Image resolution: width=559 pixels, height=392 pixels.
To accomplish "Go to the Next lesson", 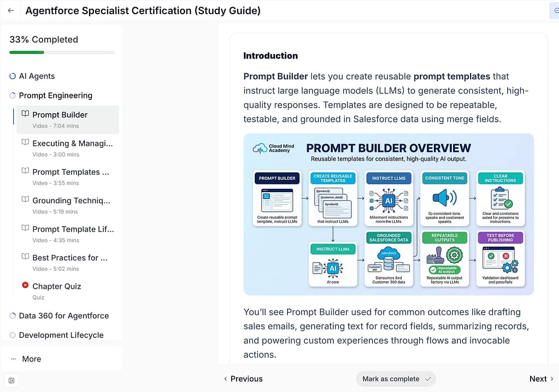I will tap(541, 379).
